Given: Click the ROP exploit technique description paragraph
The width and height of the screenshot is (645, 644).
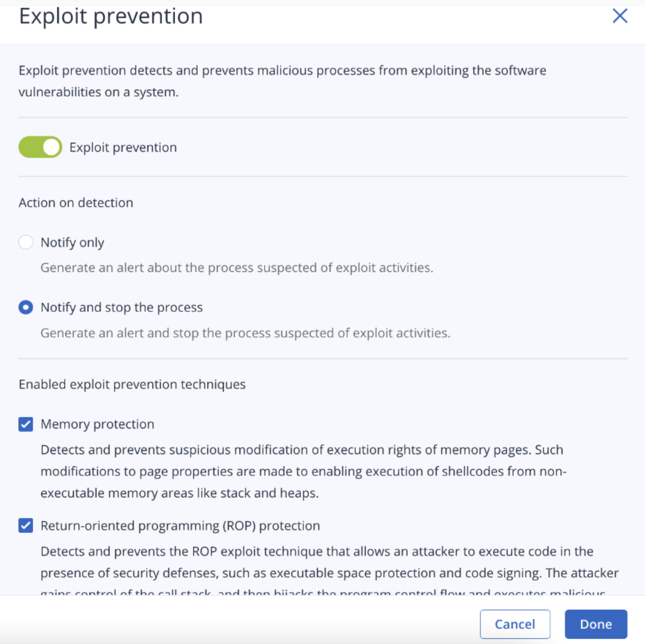Looking at the screenshot, I should pyautogui.click(x=329, y=563).
